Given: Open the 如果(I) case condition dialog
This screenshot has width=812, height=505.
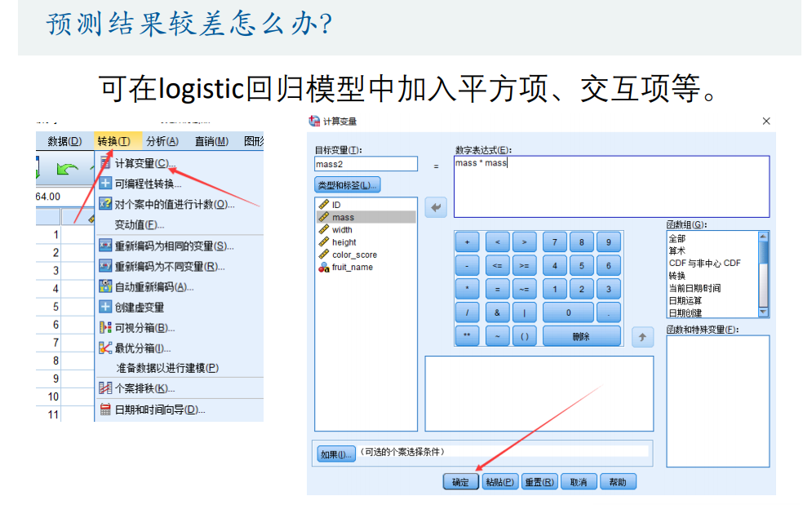Looking at the screenshot, I should (x=338, y=453).
